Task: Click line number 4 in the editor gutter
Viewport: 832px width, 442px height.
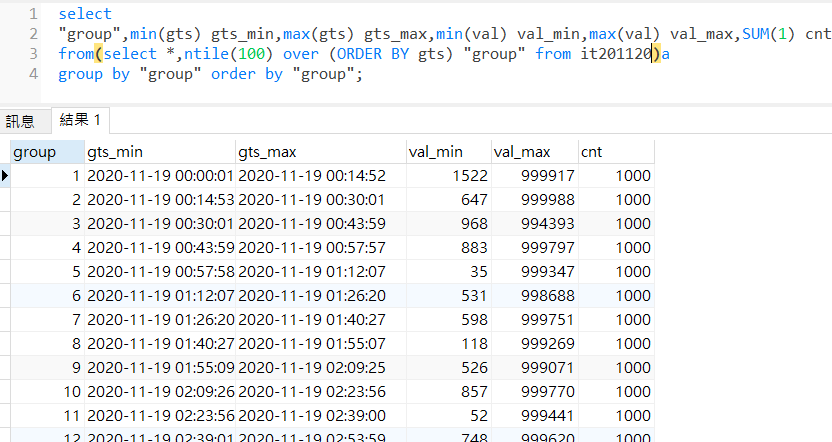Action: coord(33,74)
